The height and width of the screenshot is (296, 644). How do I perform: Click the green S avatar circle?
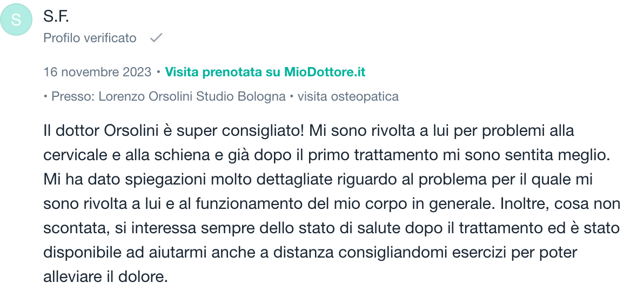tap(16, 20)
